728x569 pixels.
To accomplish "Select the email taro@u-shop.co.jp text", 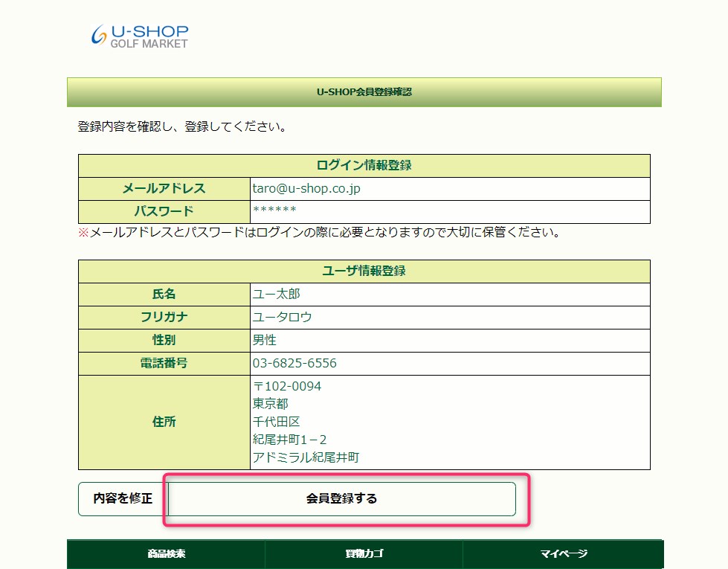I will pyautogui.click(x=306, y=189).
